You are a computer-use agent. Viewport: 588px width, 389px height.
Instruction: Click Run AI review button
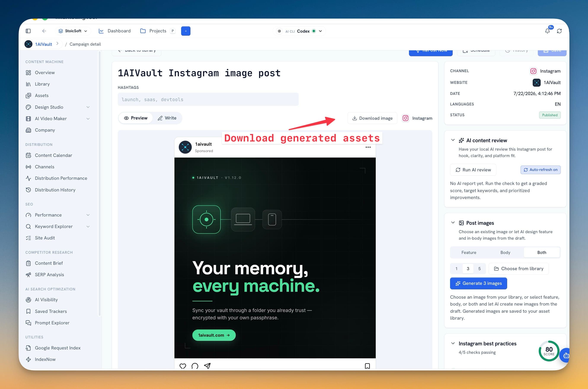coord(473,170)
